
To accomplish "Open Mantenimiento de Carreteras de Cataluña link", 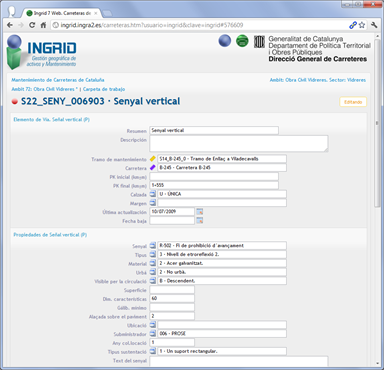I will tap(58, 80).
